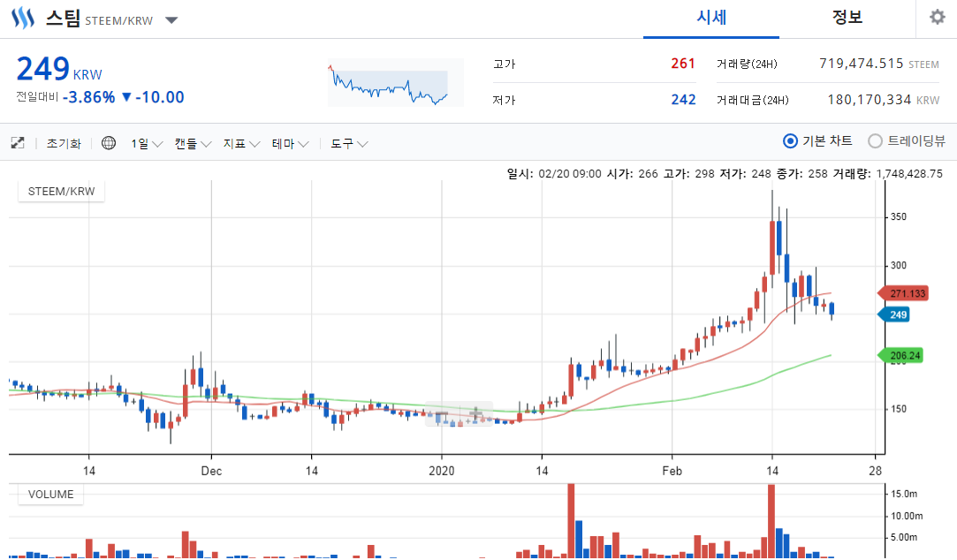Open the 1일 interval dropdown
The height and width of the screenshot is (560, 957).
147,144
